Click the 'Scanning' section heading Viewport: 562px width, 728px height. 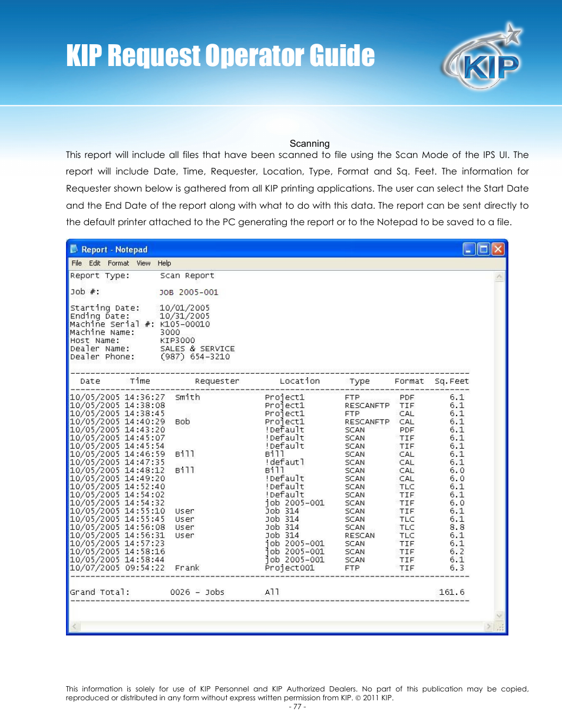click(x=310, y=143)
